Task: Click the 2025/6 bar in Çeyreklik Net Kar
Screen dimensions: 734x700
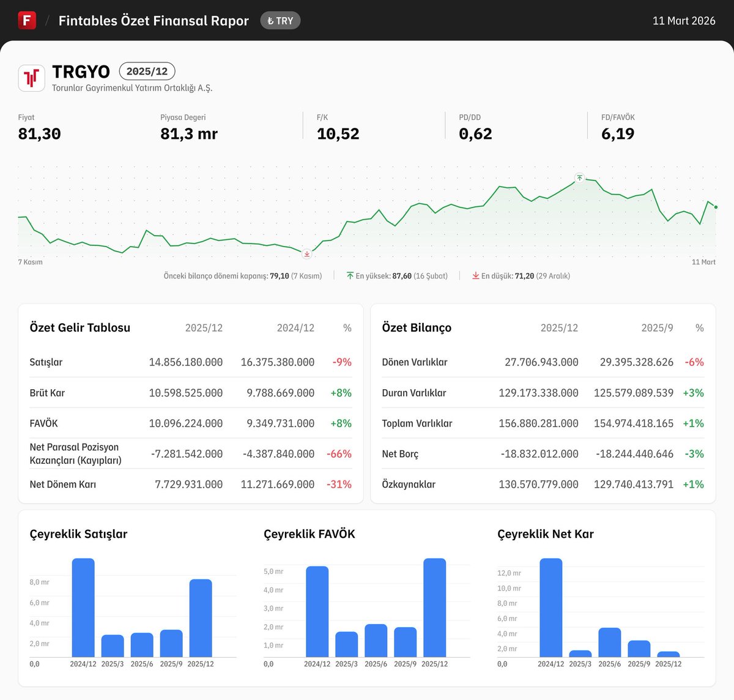Action: coord(610,642)
